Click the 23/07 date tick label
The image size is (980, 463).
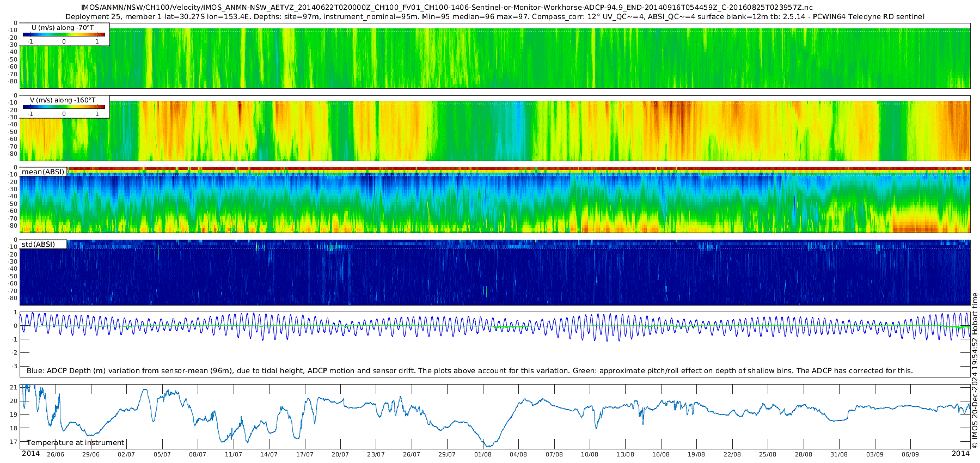pos(376,454)
